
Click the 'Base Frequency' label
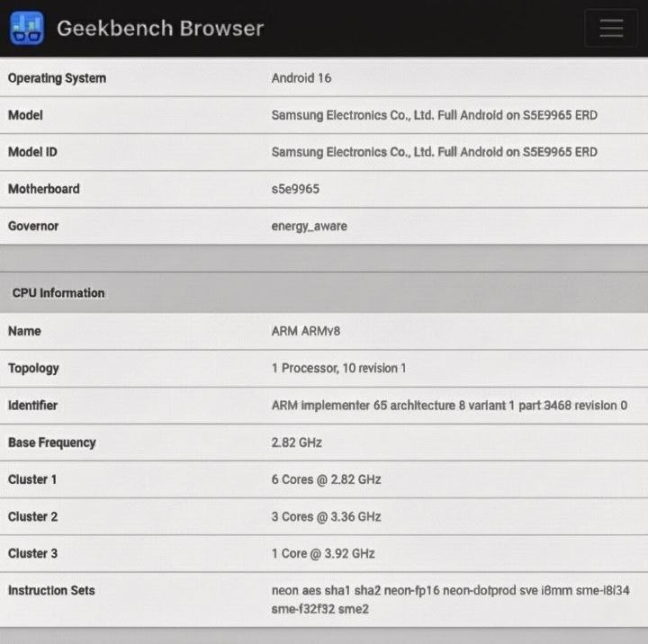(51, 443)
